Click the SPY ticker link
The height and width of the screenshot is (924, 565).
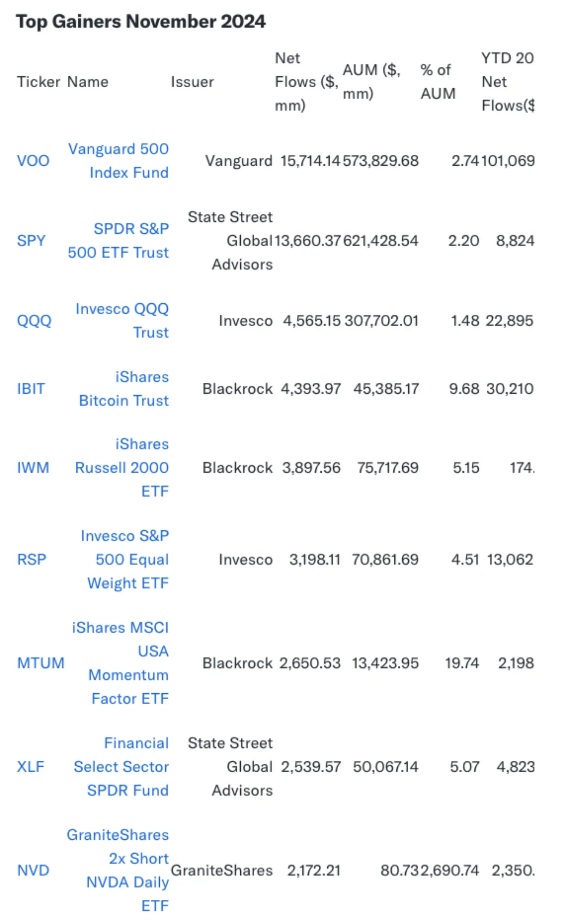pyautogui.click(x=31, y=241)
